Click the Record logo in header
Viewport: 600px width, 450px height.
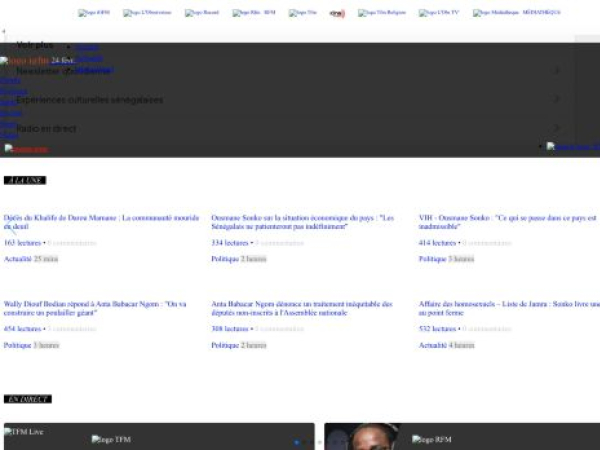pyautogui.click(x=202, y=13)
